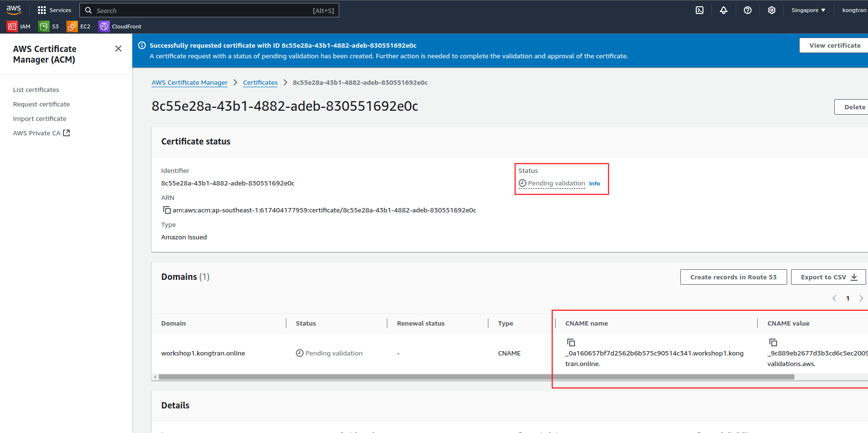
Task: Click the AWS logo home icon
Action: [x=13, y=10]
